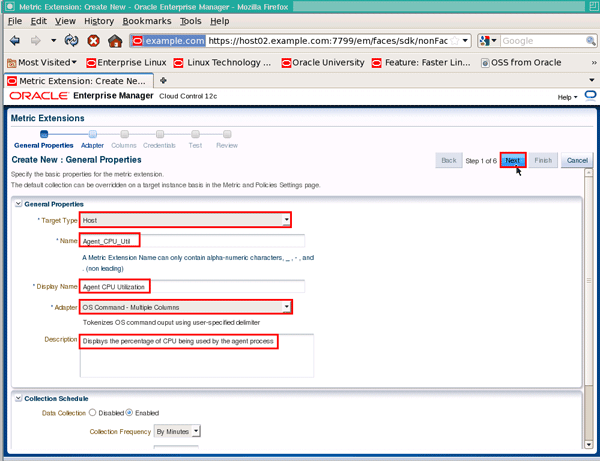Viewport: 600px width, 461px height.
Task: Open the Most Visited bookmarks folder
Action: click(x=42, y=62)
